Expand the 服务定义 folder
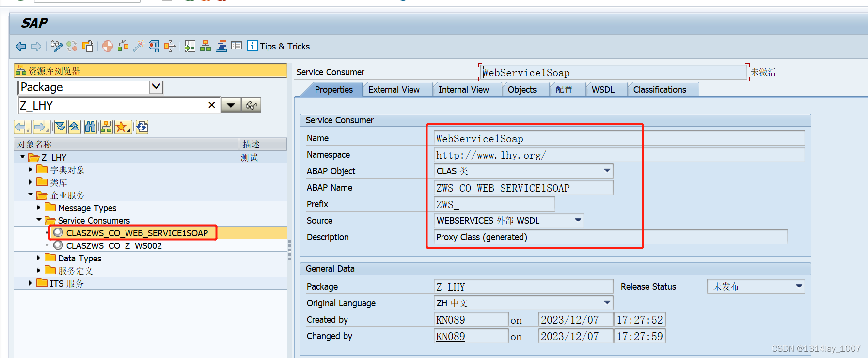Viewport: 868px width, 358px height. point(39,270)
